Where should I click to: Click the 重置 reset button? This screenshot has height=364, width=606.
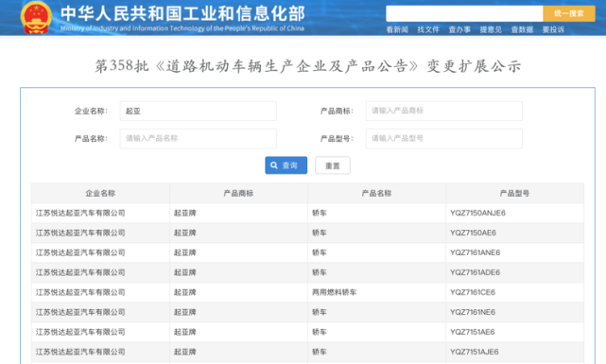pyautogui.click(x=333, y=165)
